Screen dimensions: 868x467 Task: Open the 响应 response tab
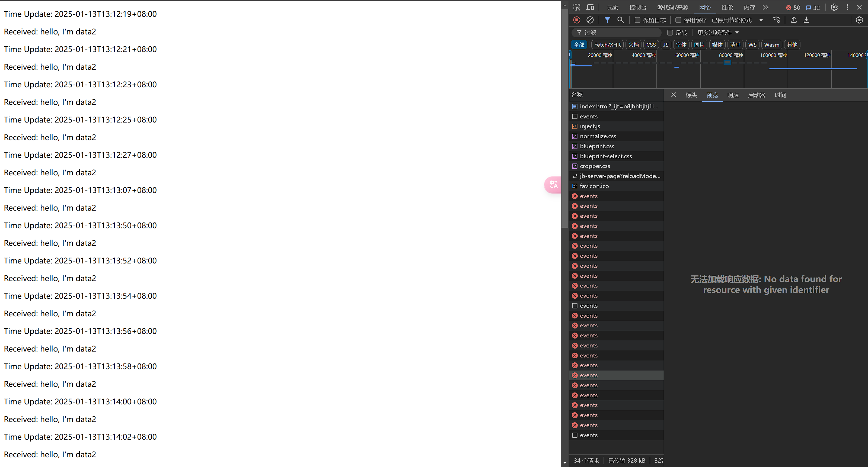pyautogui.click(x=733, y=95)
